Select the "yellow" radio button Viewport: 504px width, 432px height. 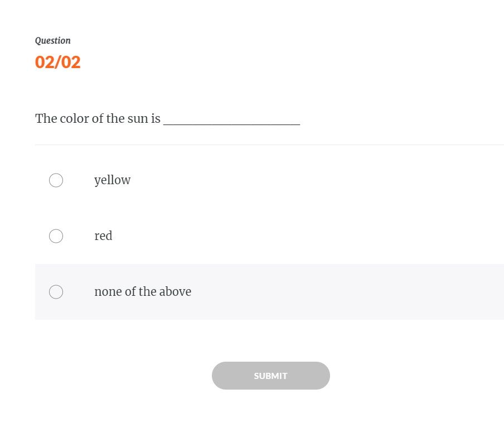pos(56,180)
